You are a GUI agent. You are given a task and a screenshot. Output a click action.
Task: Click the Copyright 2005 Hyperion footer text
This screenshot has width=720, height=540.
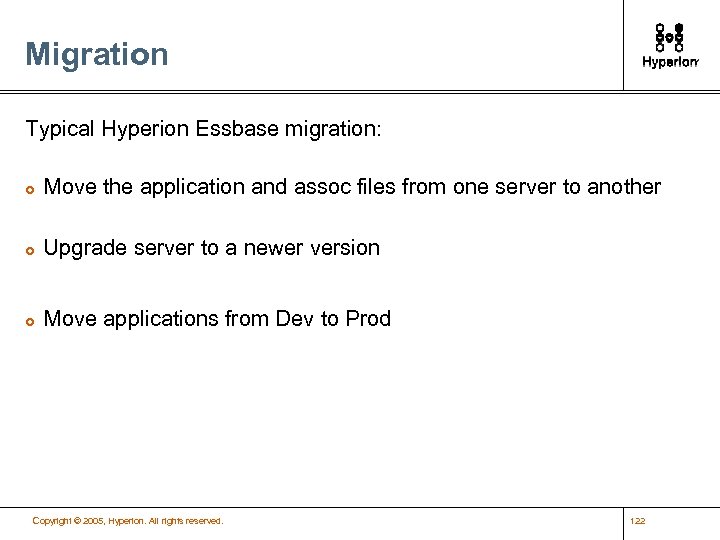pos(128,521)
